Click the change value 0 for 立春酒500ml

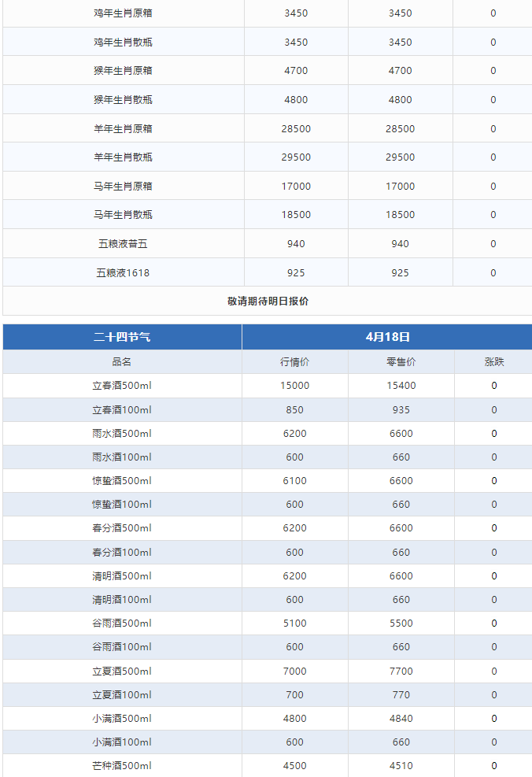pyautogui.click(x=494, y=386)
